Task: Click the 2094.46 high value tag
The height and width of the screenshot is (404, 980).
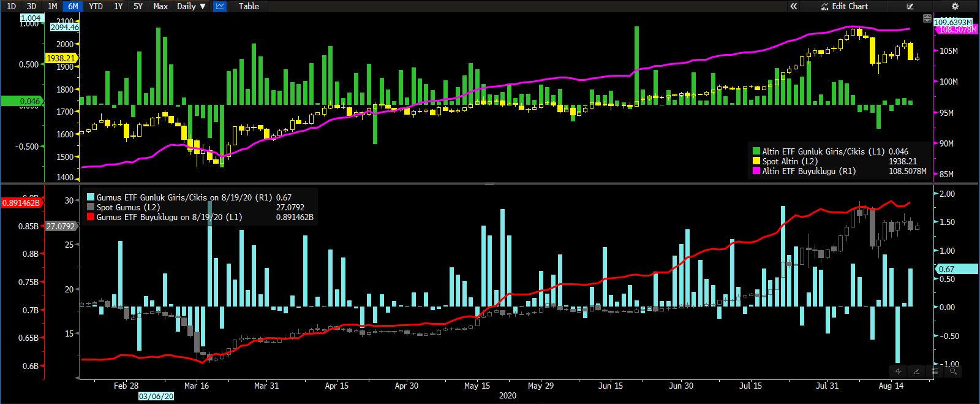Action: 64,27
